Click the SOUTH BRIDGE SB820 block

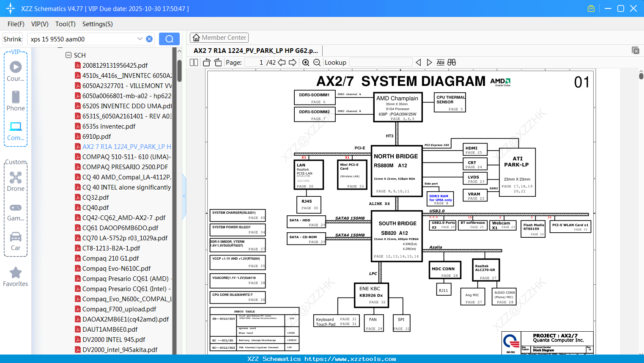[x=397, y=236]
